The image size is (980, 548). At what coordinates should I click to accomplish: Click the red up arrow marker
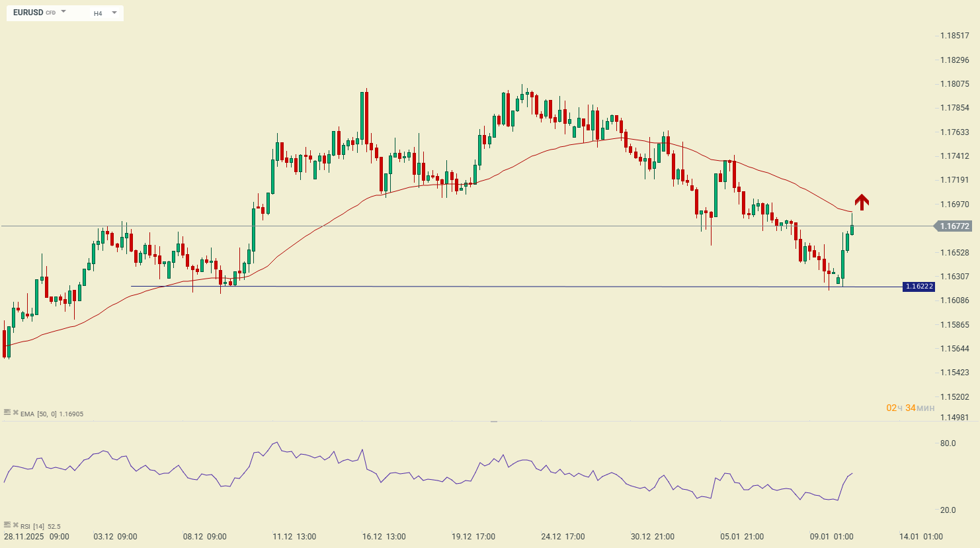pyautogui.click(x=861, y=202)
